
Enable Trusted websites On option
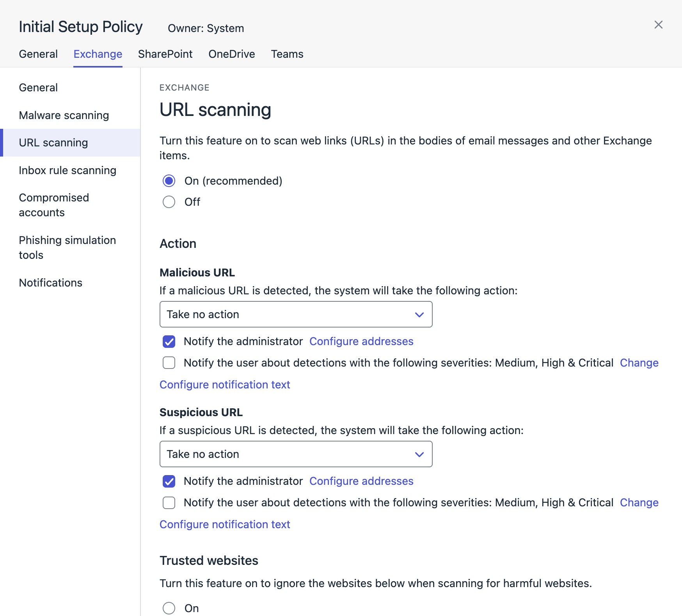point(169,608)
